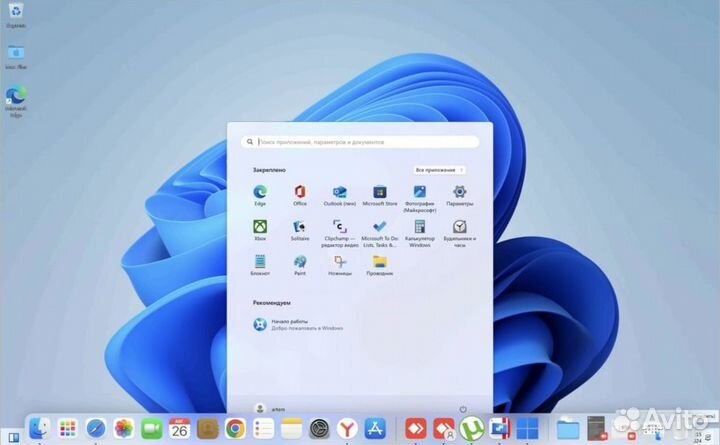
Task: Open System Preferences in the Dock
Action: click(319, 429)
